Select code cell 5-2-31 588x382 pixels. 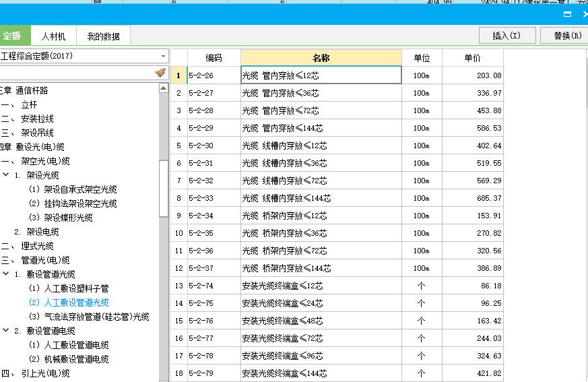pos(214,163)
